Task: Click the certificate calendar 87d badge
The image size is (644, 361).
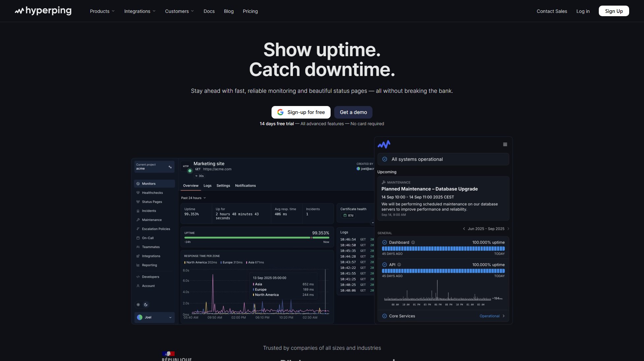Action: 348,215
